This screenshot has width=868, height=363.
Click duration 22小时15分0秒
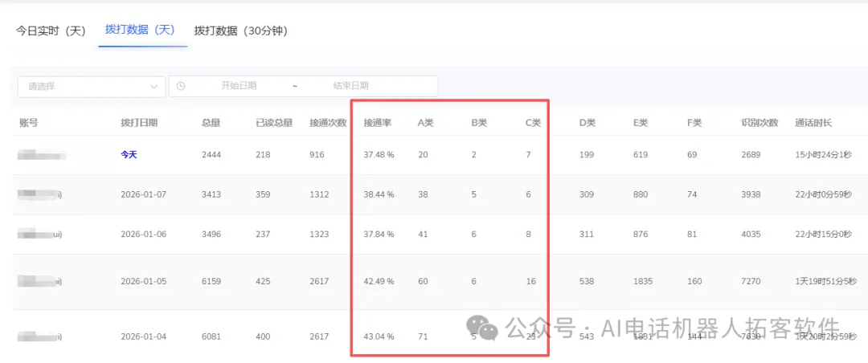(823, 235)
